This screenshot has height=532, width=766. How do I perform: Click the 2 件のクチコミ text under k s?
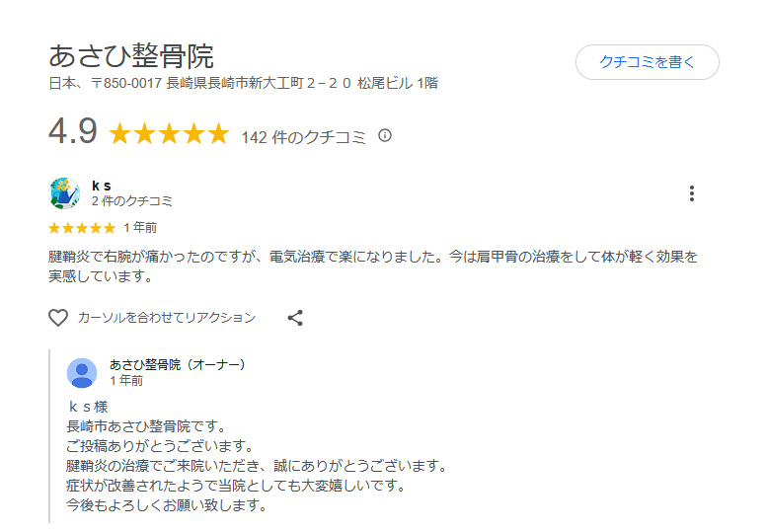(x=132, y=201)
